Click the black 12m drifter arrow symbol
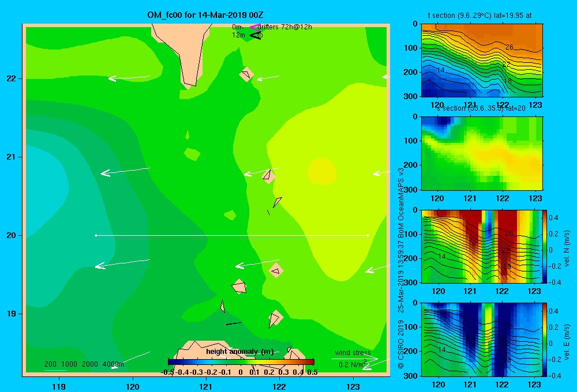577x392 pixels. pyautogui.click(x=255, y=35)
